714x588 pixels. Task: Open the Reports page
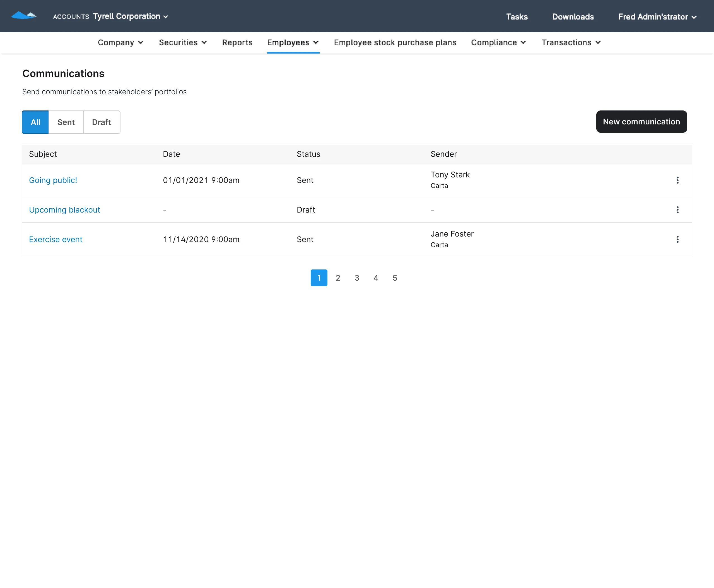point(237,42)
